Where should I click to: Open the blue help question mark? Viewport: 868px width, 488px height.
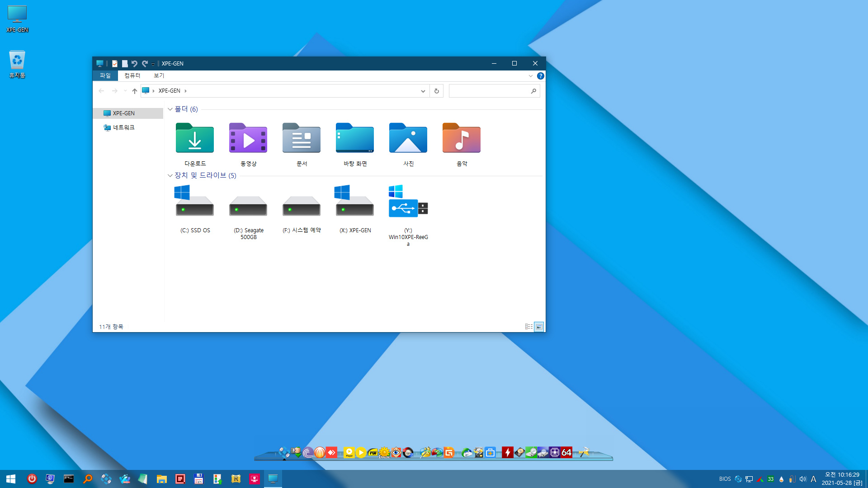pos(540,76)
